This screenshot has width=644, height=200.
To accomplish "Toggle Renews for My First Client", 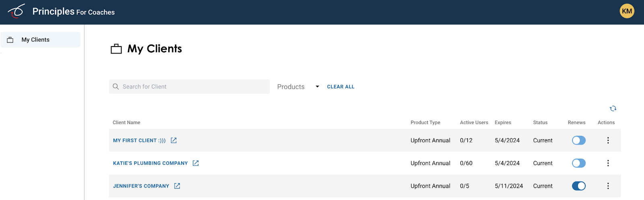I will [x=579, y=140].
